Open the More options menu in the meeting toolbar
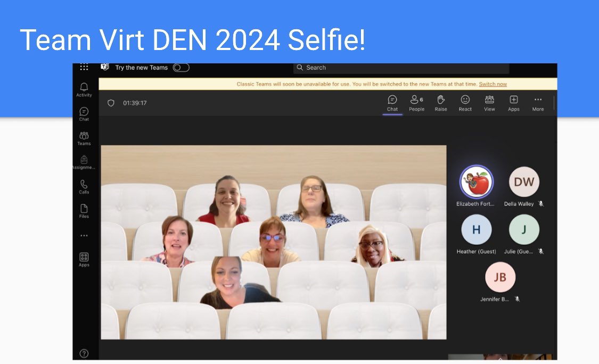Image resolution: width=599 pixels, height=364 pixels. [x=537, y=103]
